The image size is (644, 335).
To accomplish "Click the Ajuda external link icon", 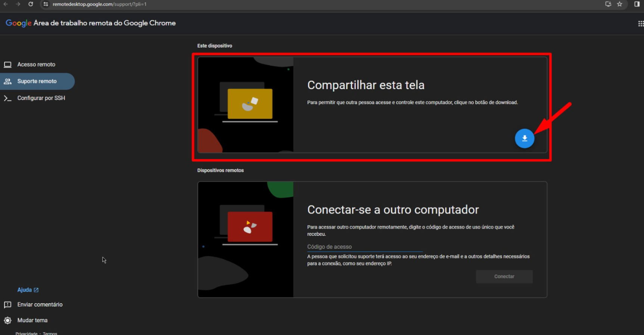I will (36, 290).
